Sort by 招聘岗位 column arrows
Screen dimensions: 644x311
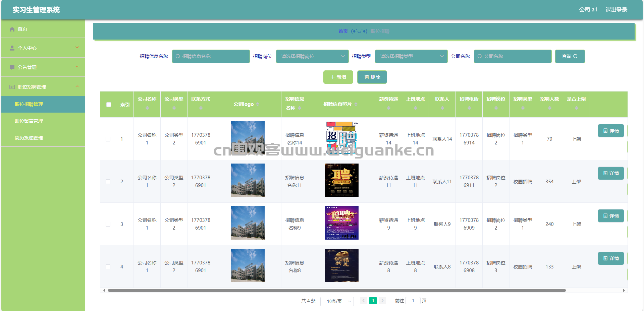coord(496,108)
